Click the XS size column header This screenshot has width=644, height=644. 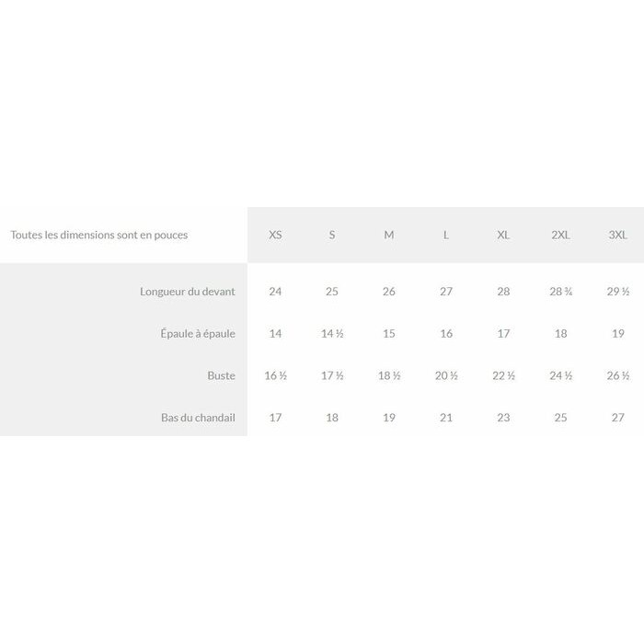(x=275, y=235)
